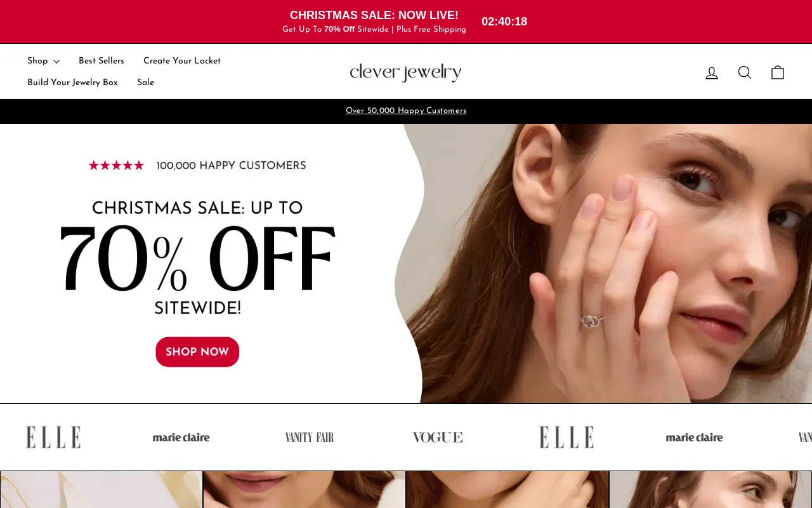Click the Vogue logo

(437, 437)
